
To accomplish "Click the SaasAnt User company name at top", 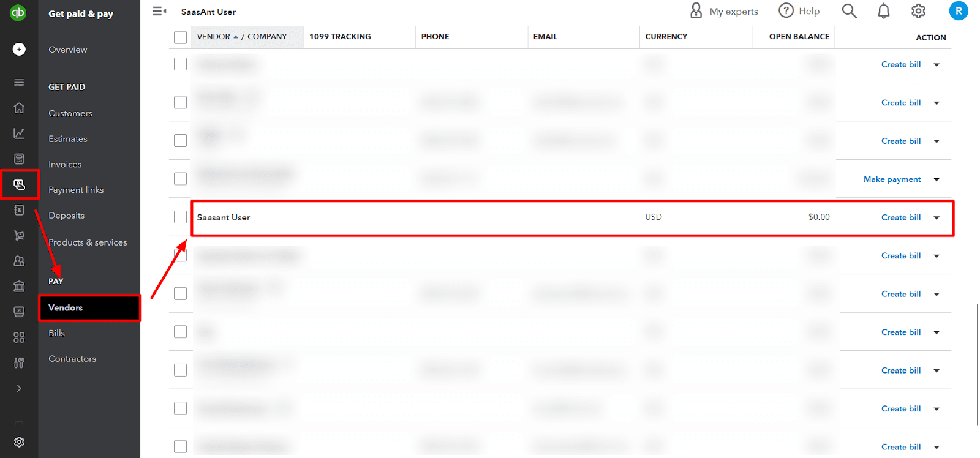I will click(x=208, y=12).
